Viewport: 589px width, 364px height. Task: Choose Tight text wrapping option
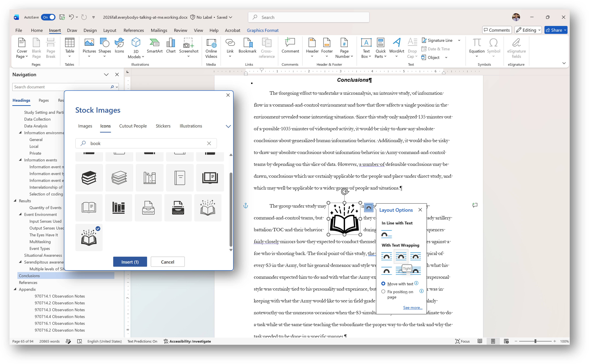pos(401,256)
